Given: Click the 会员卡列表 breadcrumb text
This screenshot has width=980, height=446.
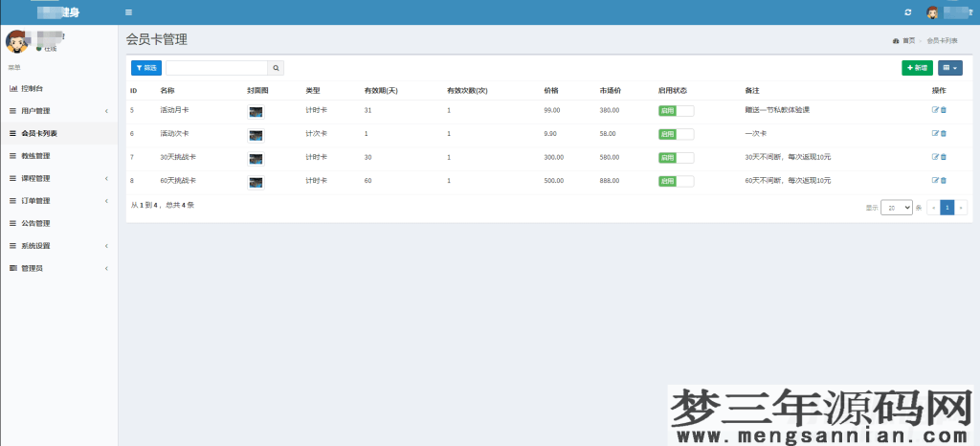Looking at the screenshot, I should (942, 40).
